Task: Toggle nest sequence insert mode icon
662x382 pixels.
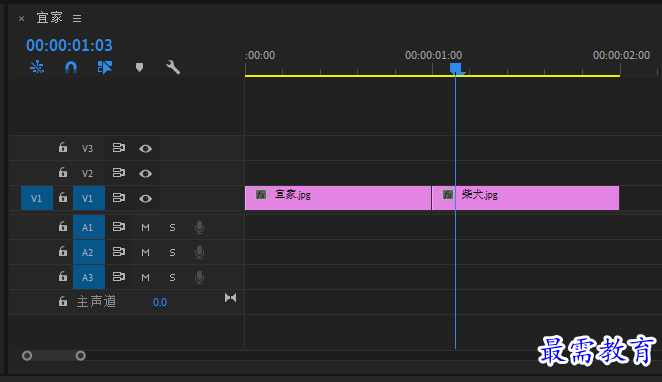Action: click(x=37, y=67)
